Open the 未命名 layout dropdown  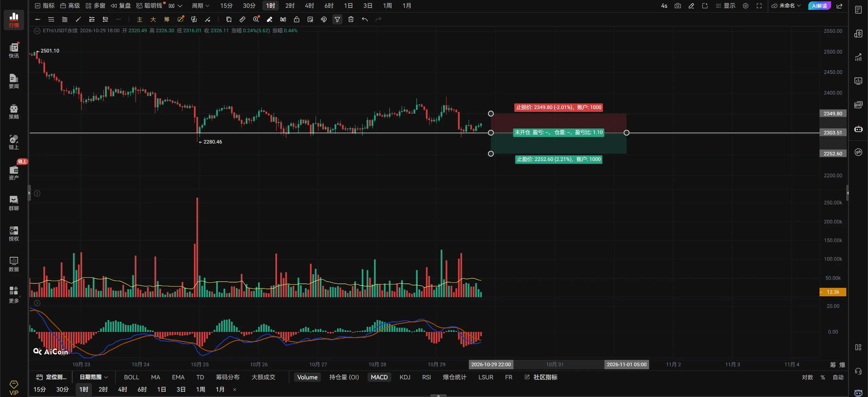click(x=786, y=6)
